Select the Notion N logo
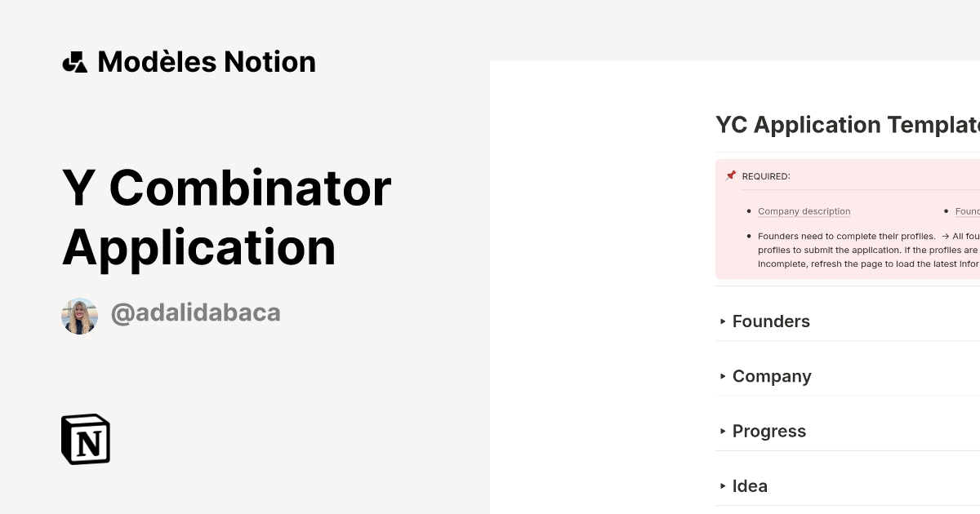980x514 pixels. pyautogui.click(x=85, y=439)
